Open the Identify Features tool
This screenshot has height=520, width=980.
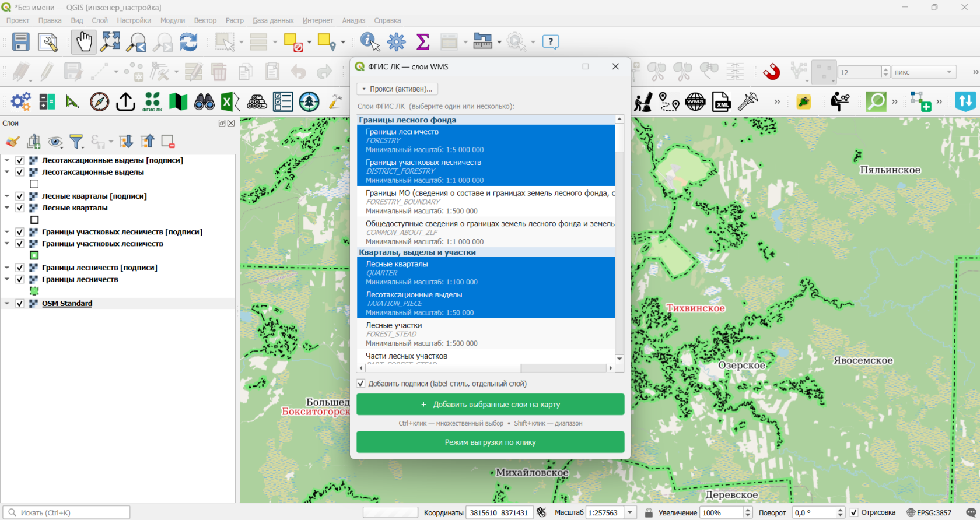click(370, 42)
